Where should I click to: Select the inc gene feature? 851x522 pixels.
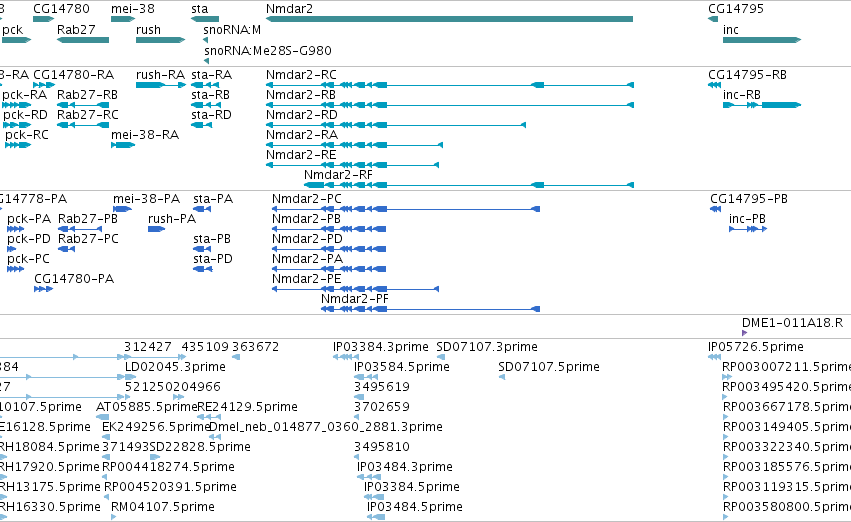click(762, 40)
